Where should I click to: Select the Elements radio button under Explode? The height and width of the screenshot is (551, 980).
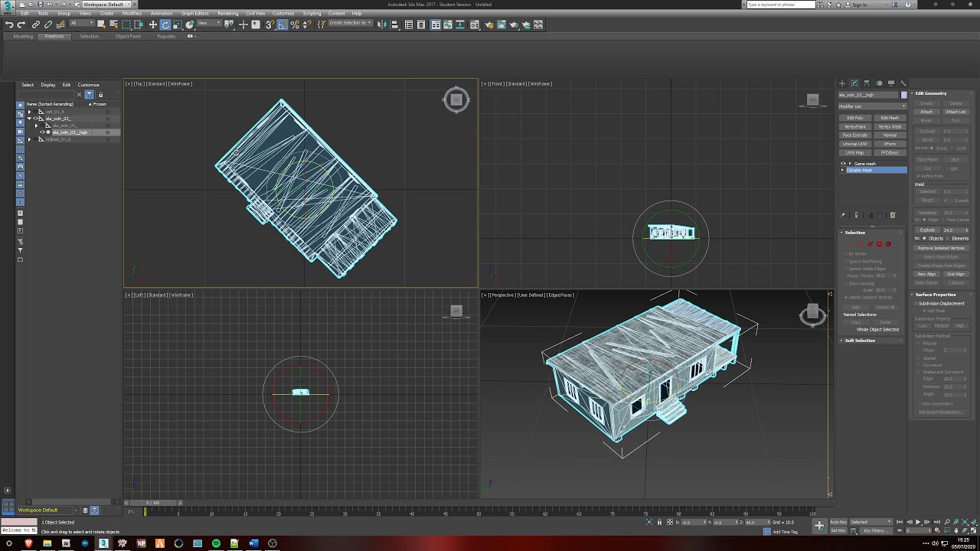[947, 239]
